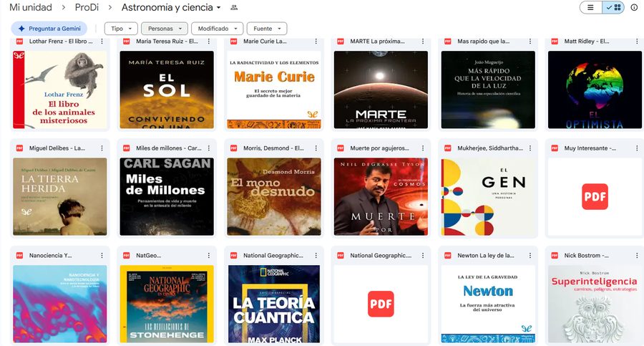Click the PDF file icon next to Lothar Frenz
The height and width of the screenshot is (346, 644).
pos(19,41)
